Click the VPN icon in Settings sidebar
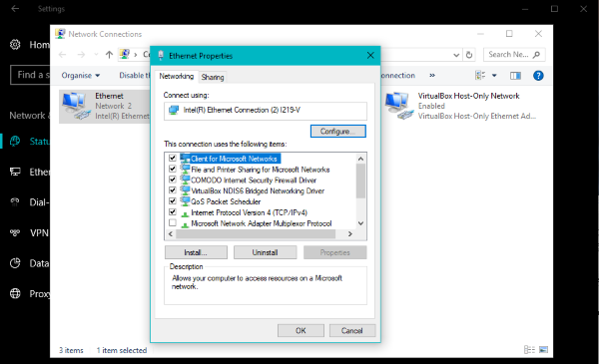 coord(15,232)
